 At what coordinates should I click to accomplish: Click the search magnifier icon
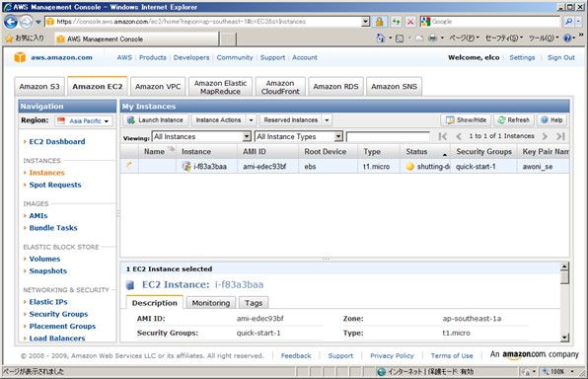coord(569,22)
